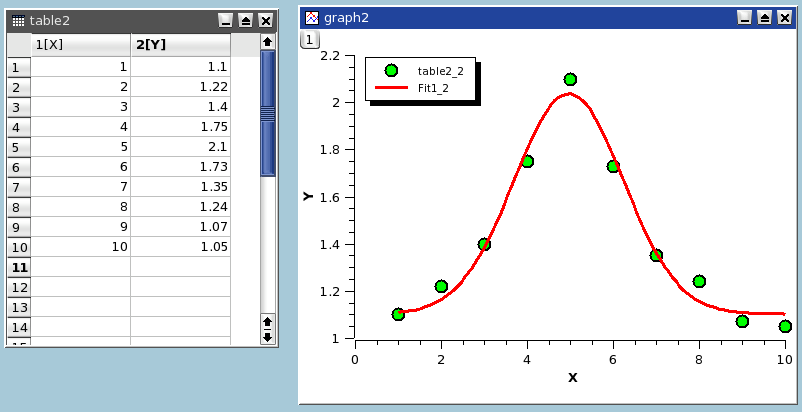Screen dimensions: 802x412
Task: Click the table2 vertical scrollbar thumb
Action: pyautogui.click(x=267, y=113)
